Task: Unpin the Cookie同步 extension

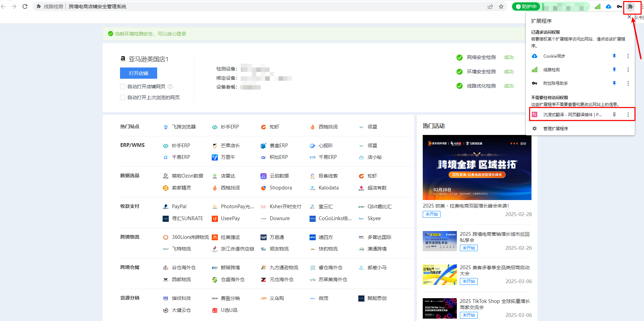Action: pos(614,56)
